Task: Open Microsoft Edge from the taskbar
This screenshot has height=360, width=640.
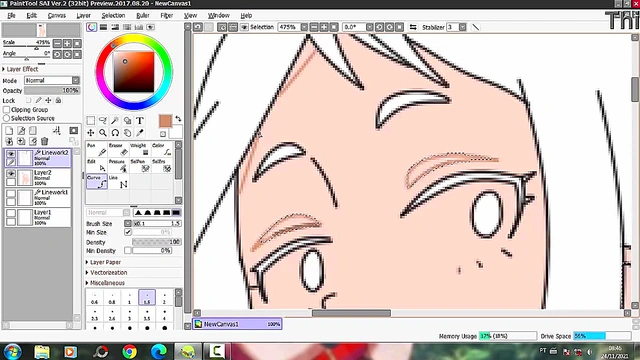Action: pyautogui.click(x=159, y=351)
